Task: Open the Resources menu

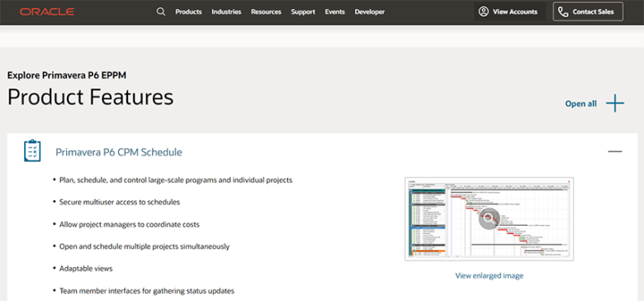Action: pos(266,12)
